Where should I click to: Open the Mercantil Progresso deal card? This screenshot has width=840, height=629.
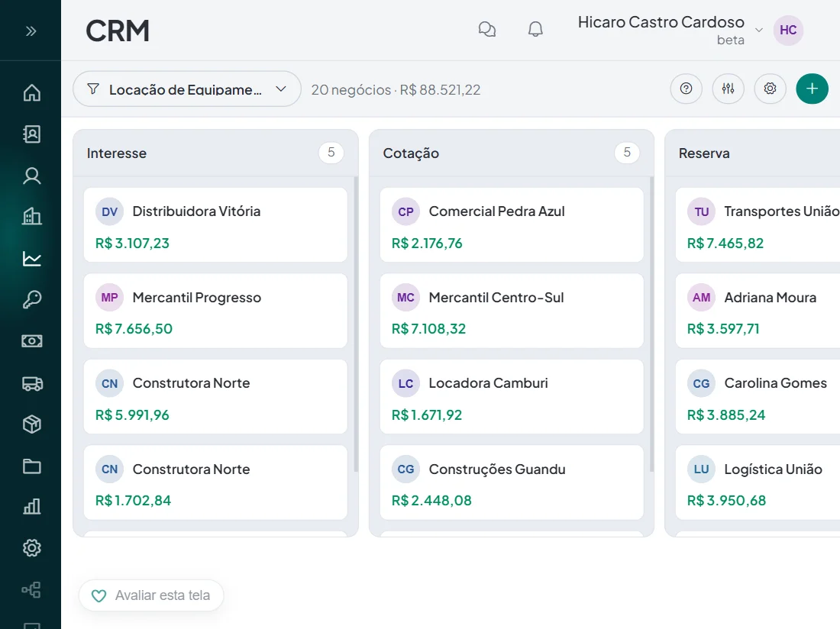pos(215,311)
